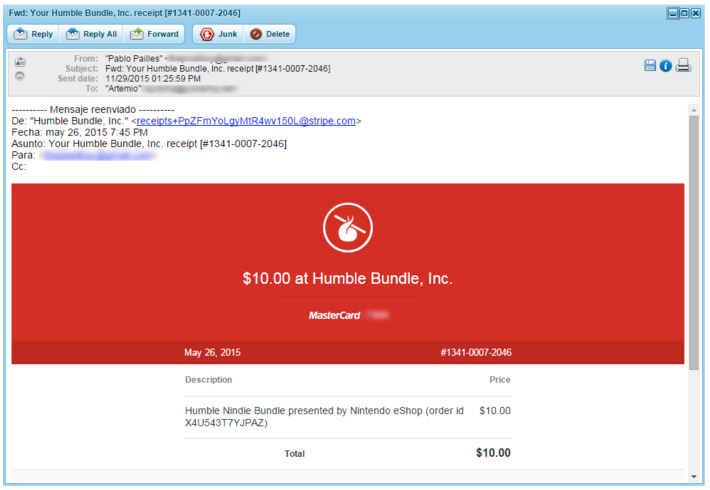
Task: Click the blurred Para email address
Action: [x=97, y=155]
